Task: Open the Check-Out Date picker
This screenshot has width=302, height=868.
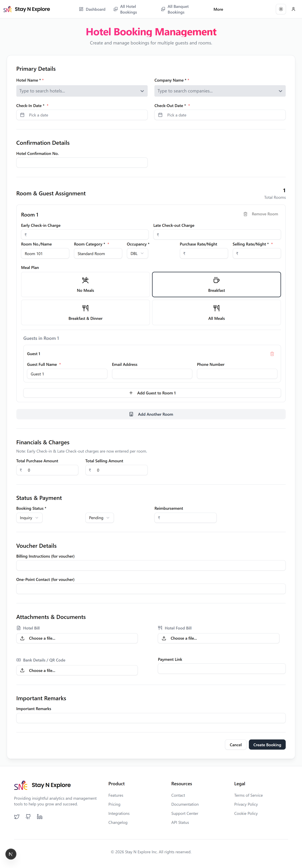Action: tap(220, 115)
